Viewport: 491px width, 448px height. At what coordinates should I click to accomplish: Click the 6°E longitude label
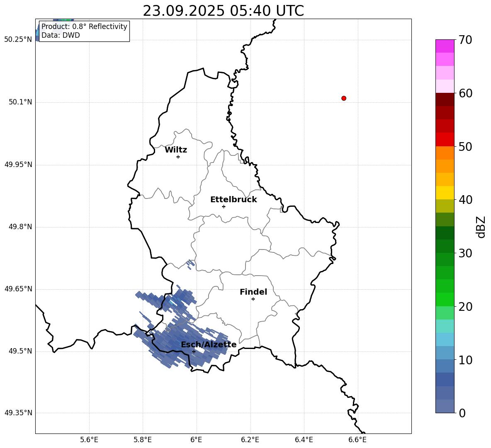coord(196,440)
